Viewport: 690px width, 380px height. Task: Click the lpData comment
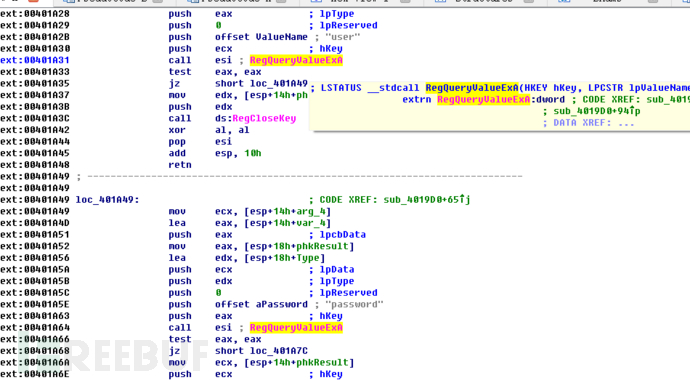337,270
